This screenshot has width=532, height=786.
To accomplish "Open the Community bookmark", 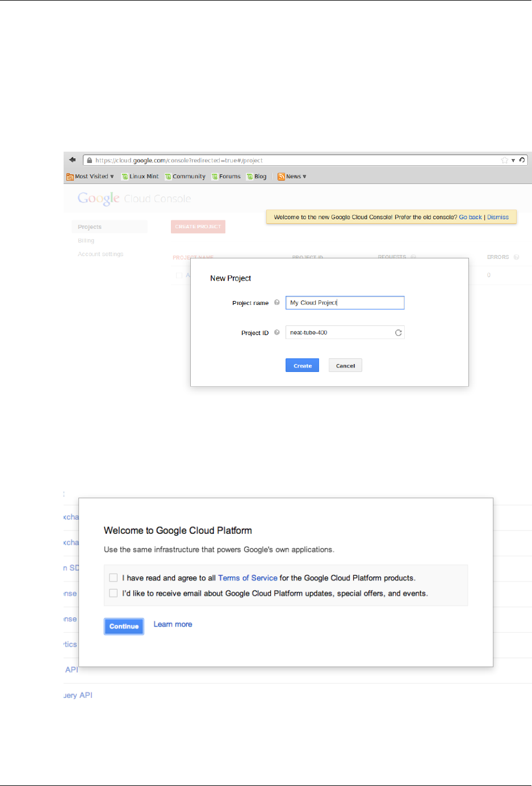I will pyautogui.click(x=185, y=177).
